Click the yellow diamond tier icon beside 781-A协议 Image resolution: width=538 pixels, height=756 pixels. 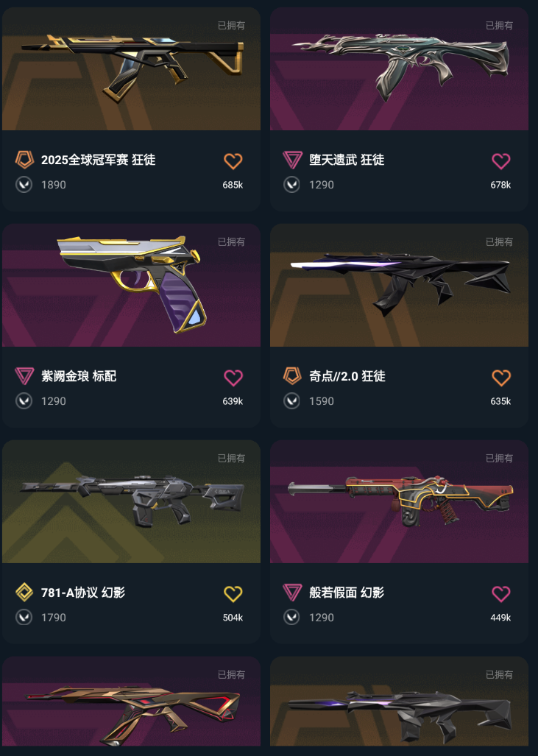click(x=24, y=592)
